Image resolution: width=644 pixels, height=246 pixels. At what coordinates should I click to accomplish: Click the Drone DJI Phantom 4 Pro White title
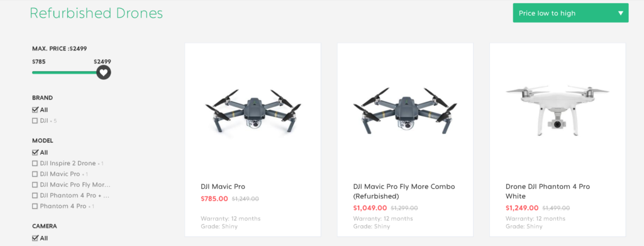point(548,191)
